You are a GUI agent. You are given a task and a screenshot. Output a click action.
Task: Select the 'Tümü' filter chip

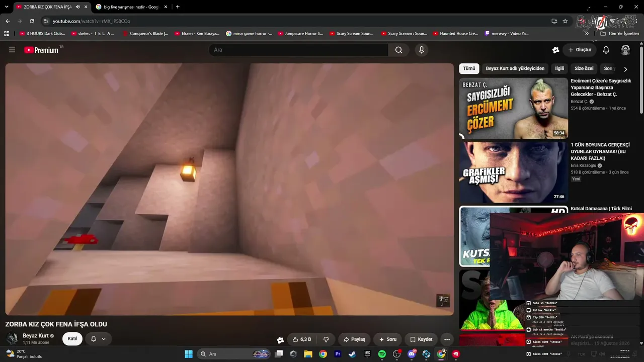click(x=469, y=68)
